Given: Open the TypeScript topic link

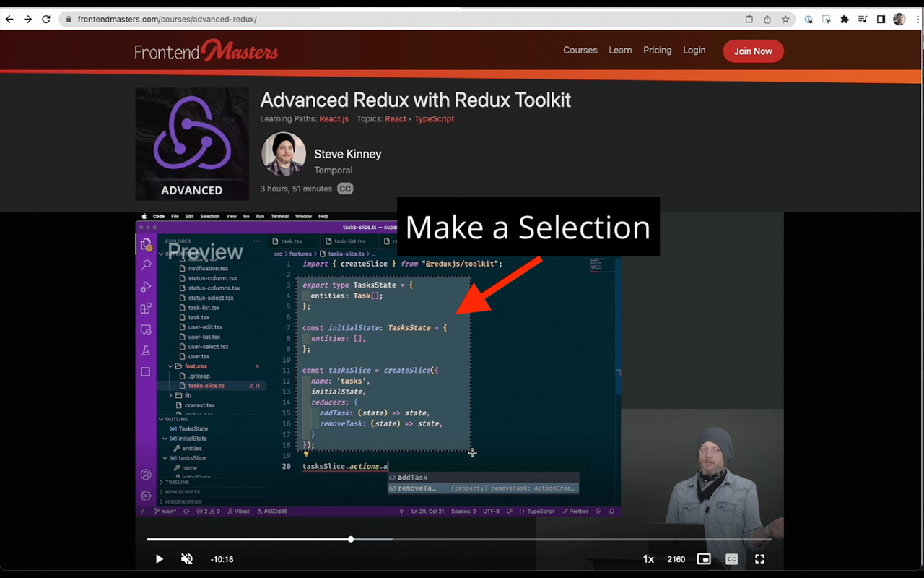Looking at the screenshot, I should pyautogui.click(x=434, y=119).
